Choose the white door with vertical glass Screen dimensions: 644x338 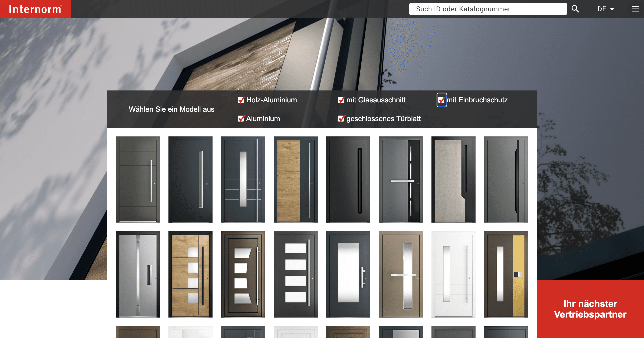[x=453, y=274]
